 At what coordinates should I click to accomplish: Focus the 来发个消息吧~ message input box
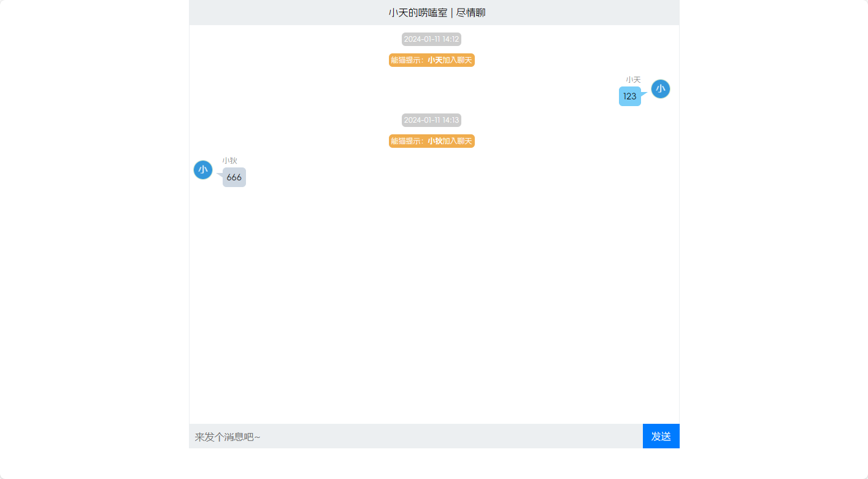pyautogui.click(x=416, y=437)
